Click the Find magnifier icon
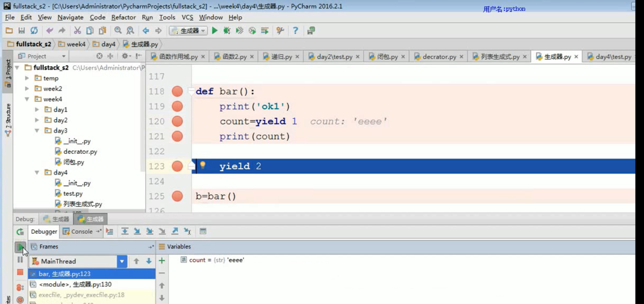The image size is (644, 304). (x=118, y=31)
